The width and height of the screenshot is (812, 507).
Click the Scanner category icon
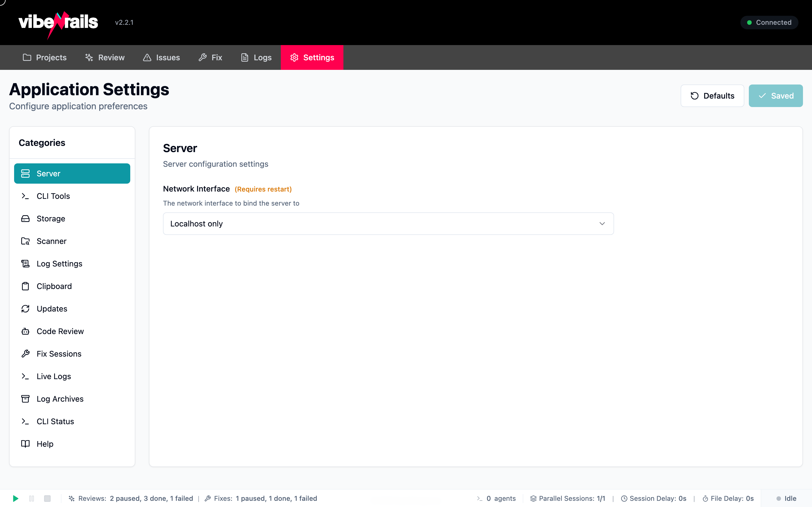[25, 241]
